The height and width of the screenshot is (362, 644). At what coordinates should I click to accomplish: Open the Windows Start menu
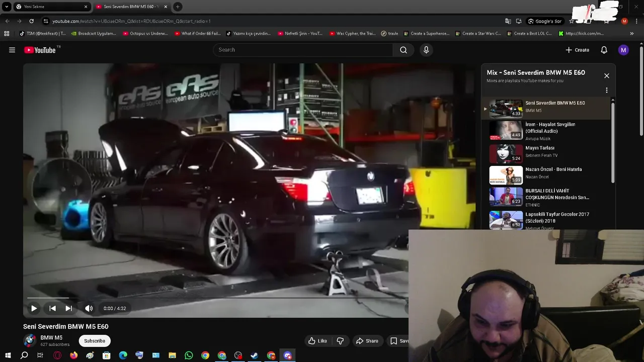pos(8,355)
